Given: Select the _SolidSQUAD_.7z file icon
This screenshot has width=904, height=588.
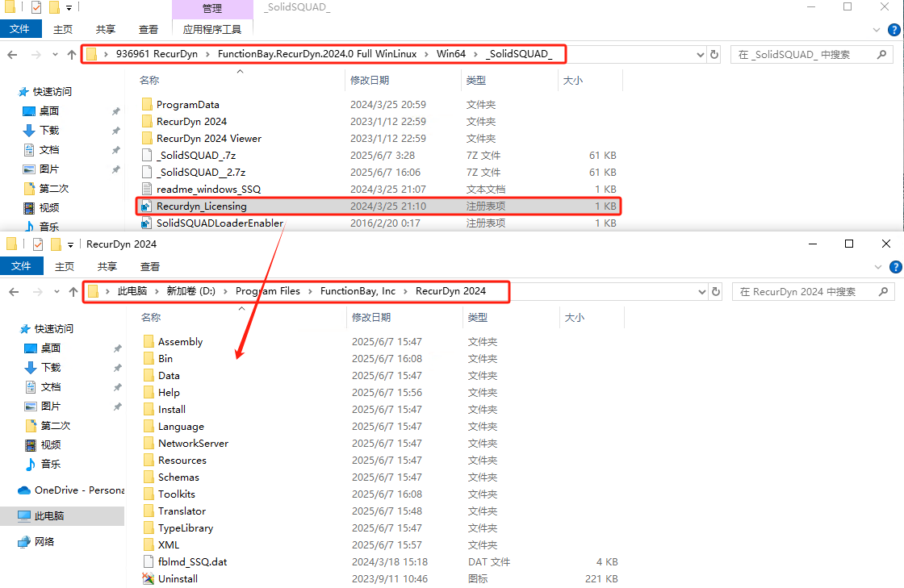Looking at the screenshot, I should click(148, 156).
